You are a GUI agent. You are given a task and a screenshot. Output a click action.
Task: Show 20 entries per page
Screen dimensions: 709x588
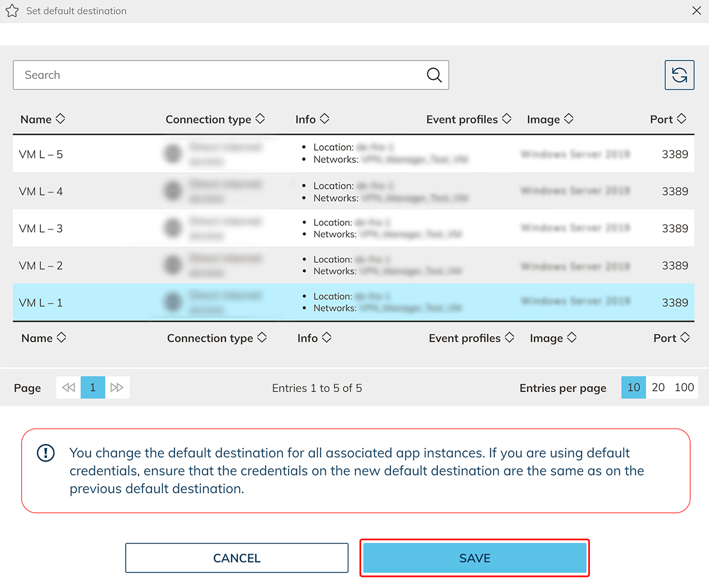click(658, 387)
